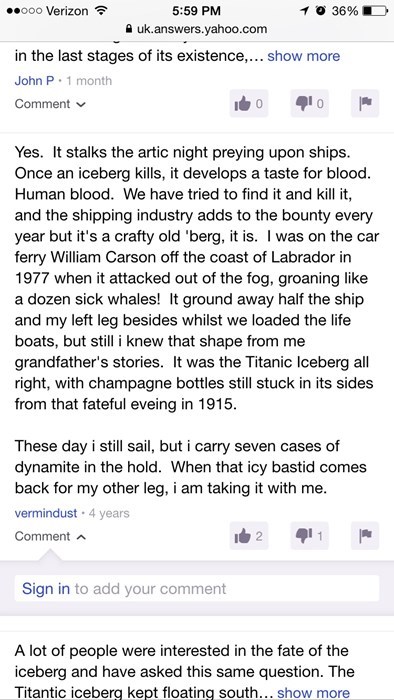This screenshot has height=700, width=394.
Task: Sign in to add a comment
Action: pyautogui.click(x=46, y=588)
